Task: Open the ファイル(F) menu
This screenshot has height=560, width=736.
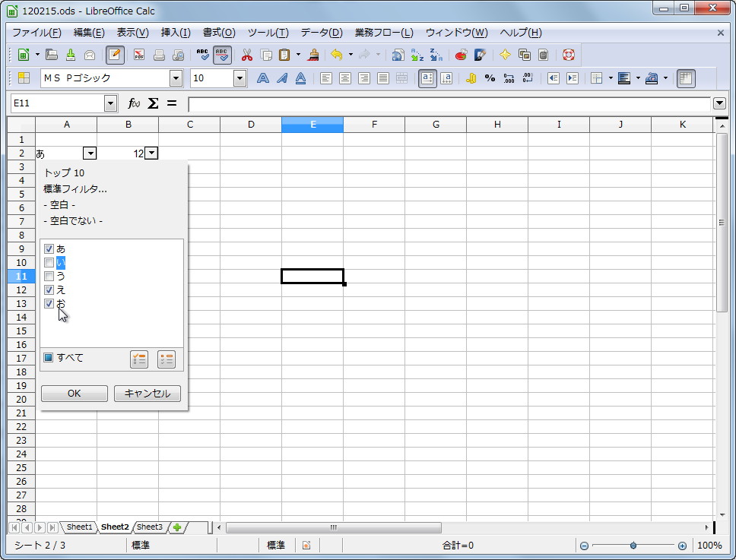Action: 36,33
